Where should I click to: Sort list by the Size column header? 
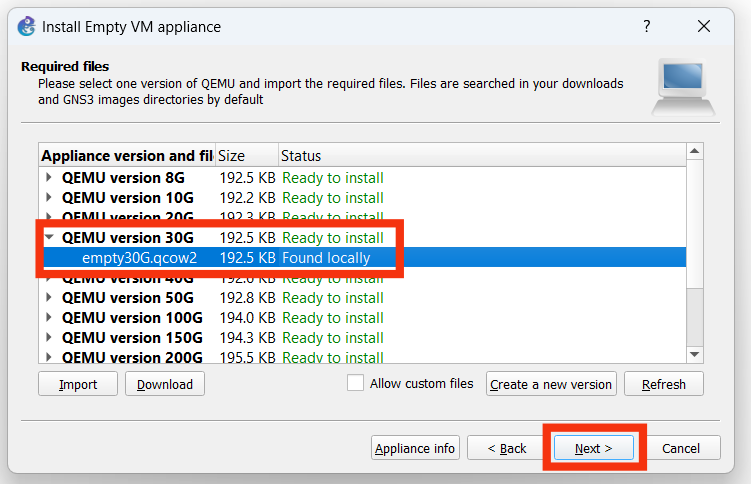click(245, 156)
